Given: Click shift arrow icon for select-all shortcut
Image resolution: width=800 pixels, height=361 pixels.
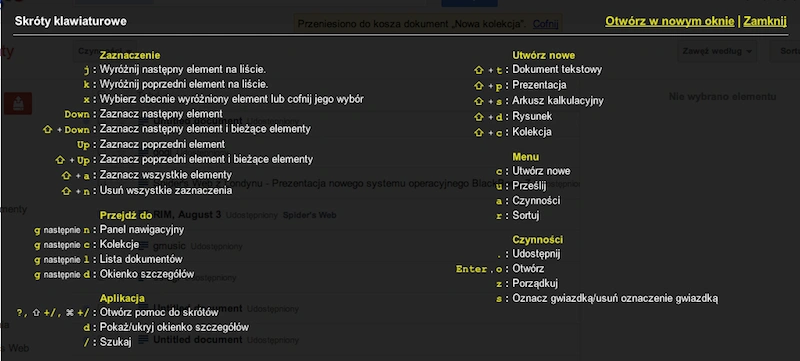Looking at the screenshot, I should (x=66, y=176).
